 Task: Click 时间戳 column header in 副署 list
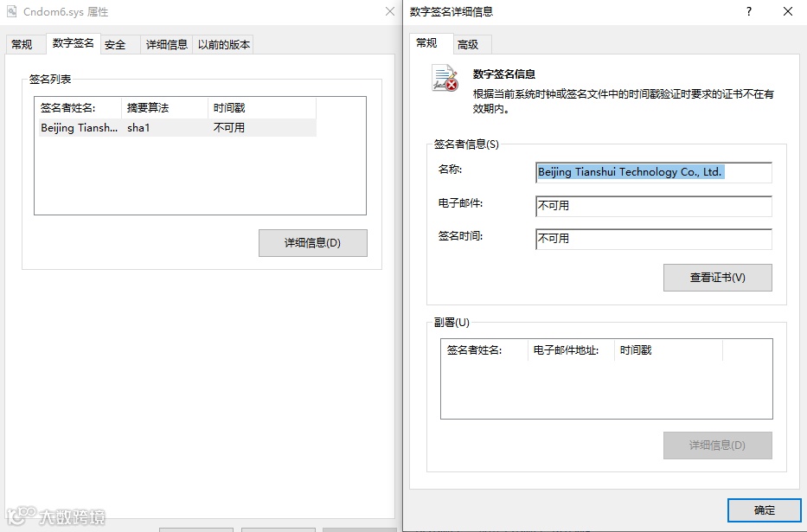point(669,350)
